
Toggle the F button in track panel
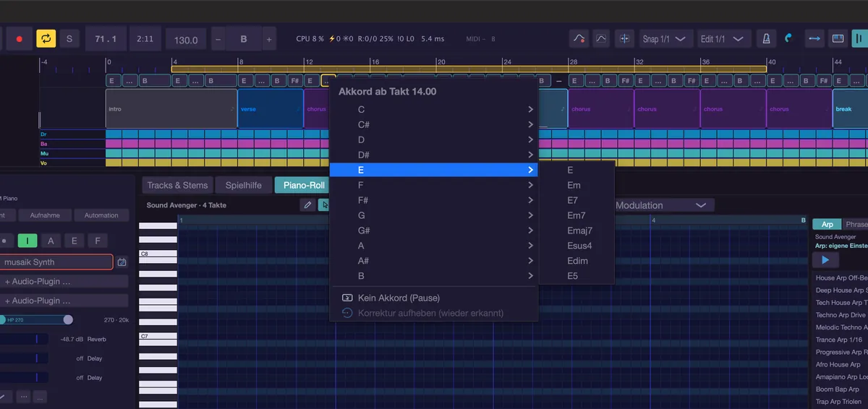(97, 241)
